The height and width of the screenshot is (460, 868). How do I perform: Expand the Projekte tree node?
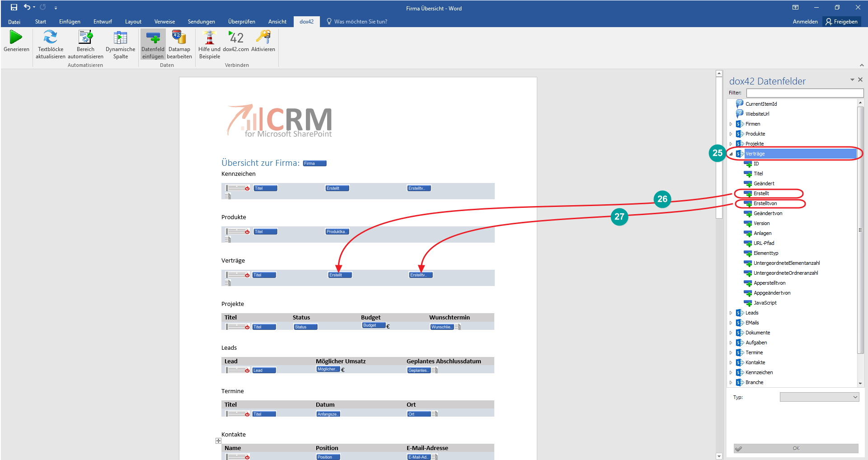pos(731,144)
